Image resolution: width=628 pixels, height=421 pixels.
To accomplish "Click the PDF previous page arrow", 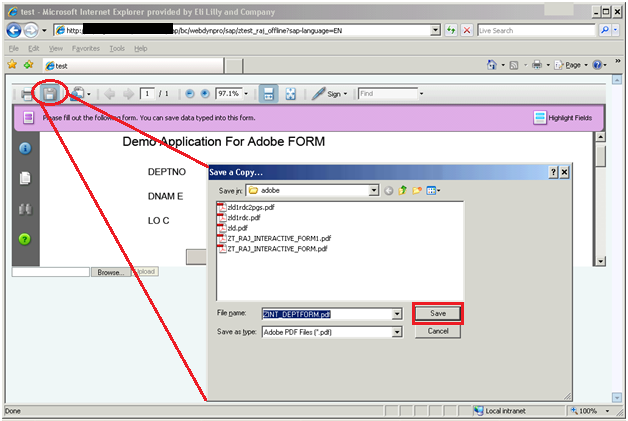I will pos(109,94).
